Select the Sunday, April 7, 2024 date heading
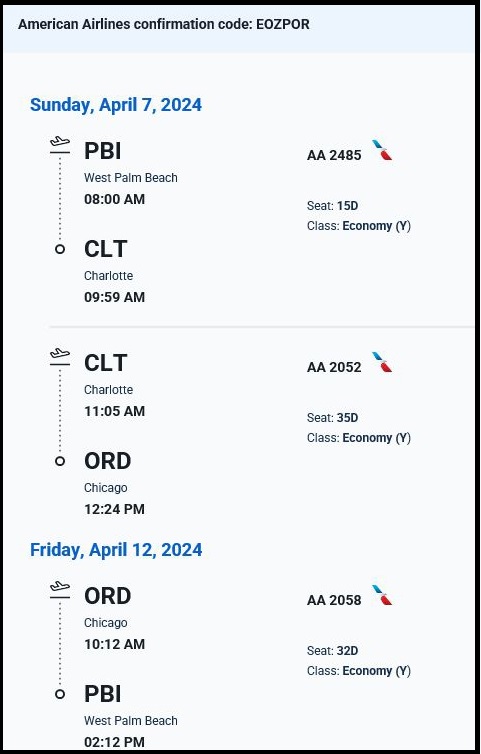481x754 pixels. tap(116, 105)
